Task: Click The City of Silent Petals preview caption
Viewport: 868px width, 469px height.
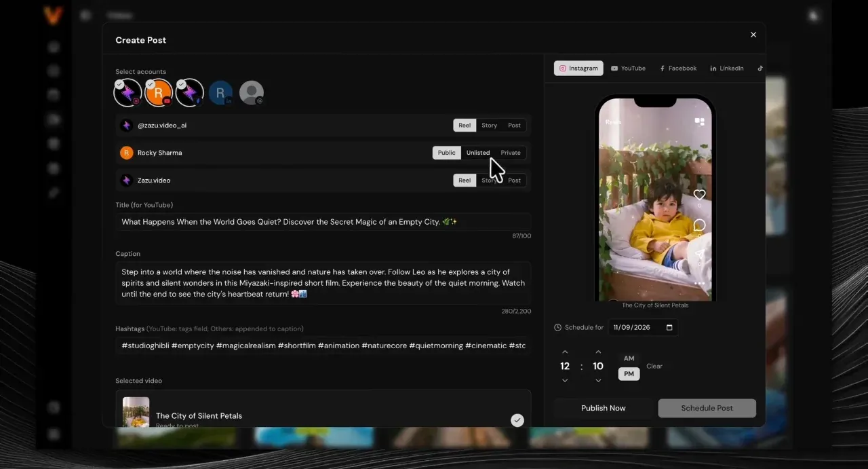Action: pyautogui.click(x=655, y=305)
